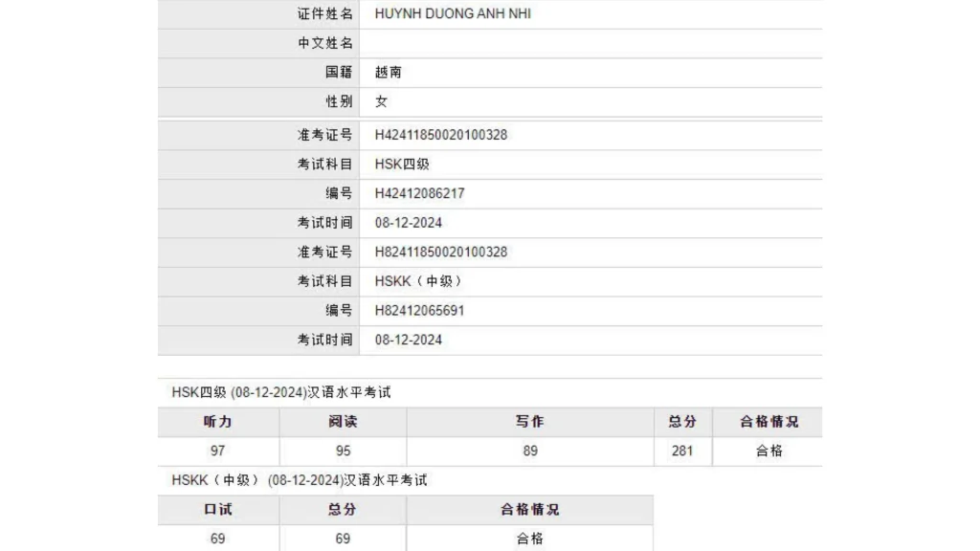Select certificate number H82412065691

(419, 311)
